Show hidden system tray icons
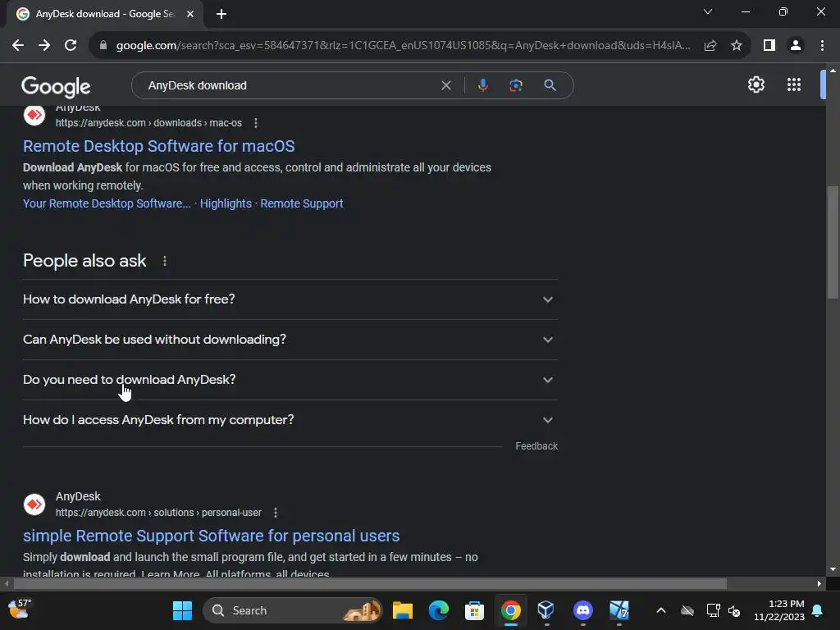 (661, 610)
